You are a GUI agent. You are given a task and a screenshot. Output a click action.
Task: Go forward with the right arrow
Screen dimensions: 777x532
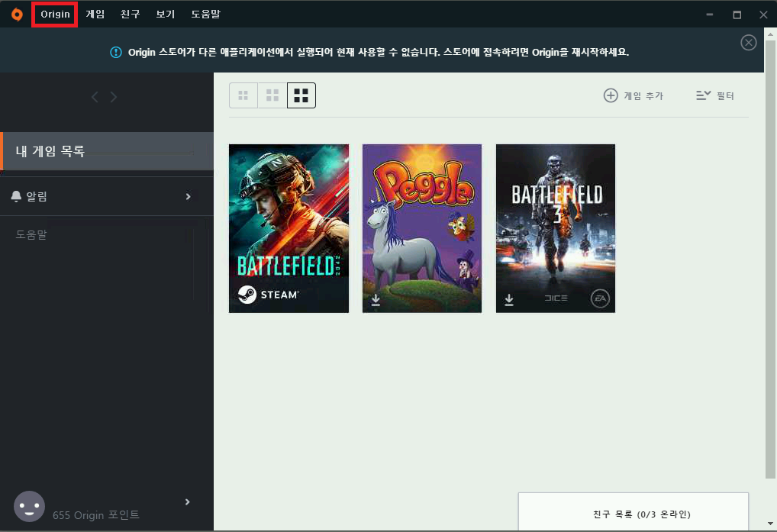[x=114, y=97]
